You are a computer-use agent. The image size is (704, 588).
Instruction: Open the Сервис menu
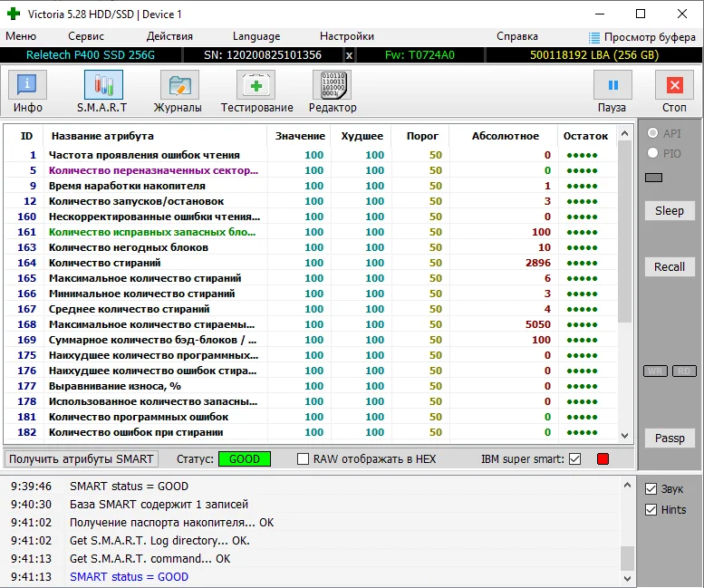pyautogui.click(x=86, y=36)
